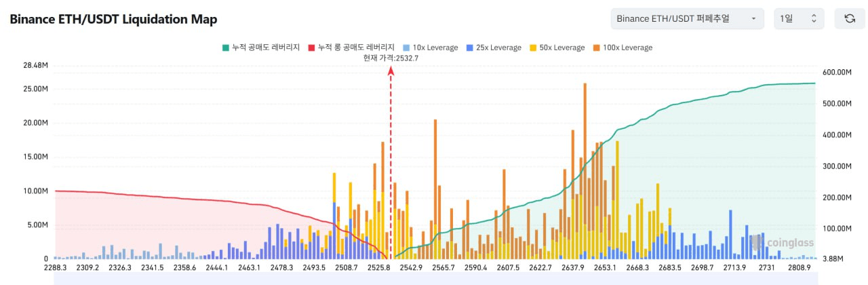Viewport: 868px width, 285px height.
Task: Click the x-axis price label 2622.7
Action: tap(540, 269)
